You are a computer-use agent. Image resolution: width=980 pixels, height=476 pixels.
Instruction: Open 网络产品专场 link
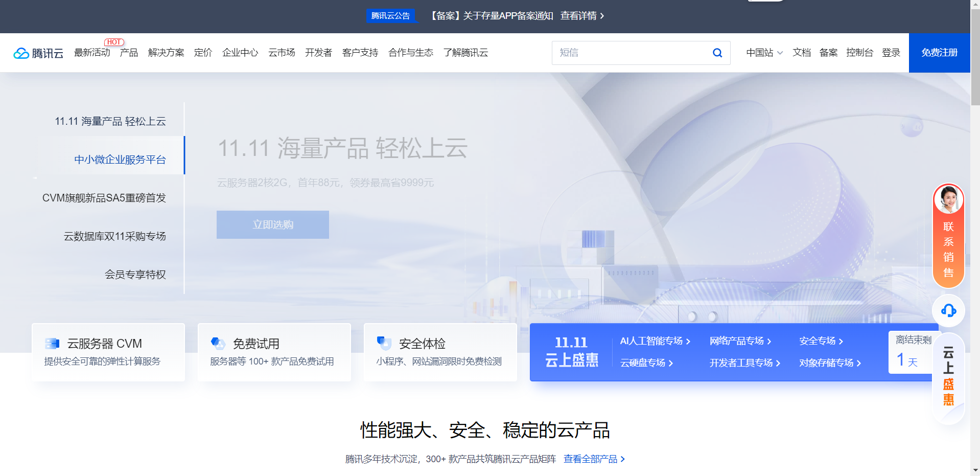pyautogui.click(x=740, y=341)
